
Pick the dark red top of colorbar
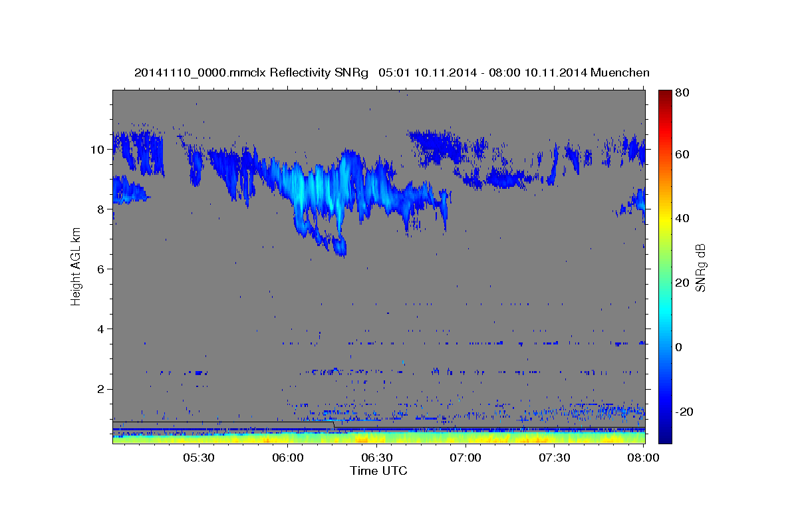[665, 94]
